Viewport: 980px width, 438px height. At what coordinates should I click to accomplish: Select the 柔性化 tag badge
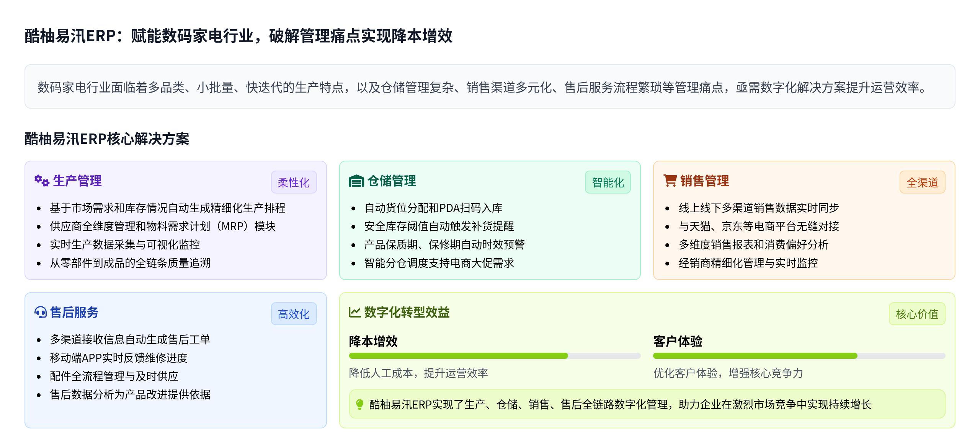(x=294, y=182)
